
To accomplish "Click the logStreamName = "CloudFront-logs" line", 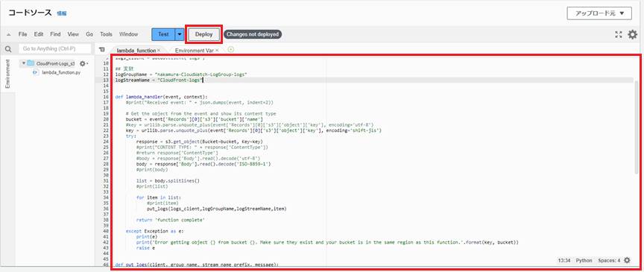I will [x=160, y=80].
